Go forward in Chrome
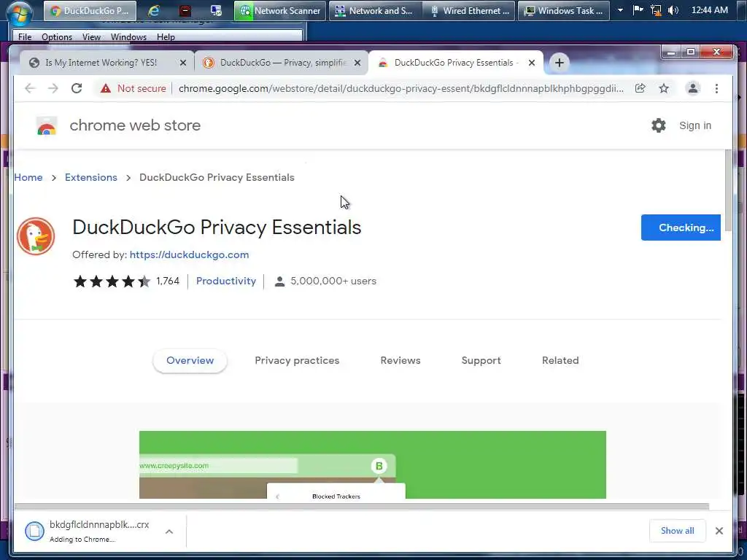 click(53, 88)
